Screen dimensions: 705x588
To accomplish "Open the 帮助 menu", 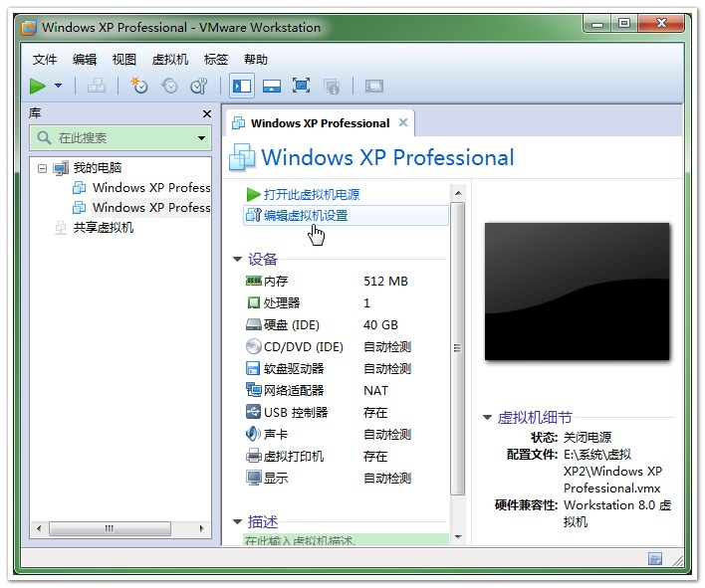I will 255,60.
